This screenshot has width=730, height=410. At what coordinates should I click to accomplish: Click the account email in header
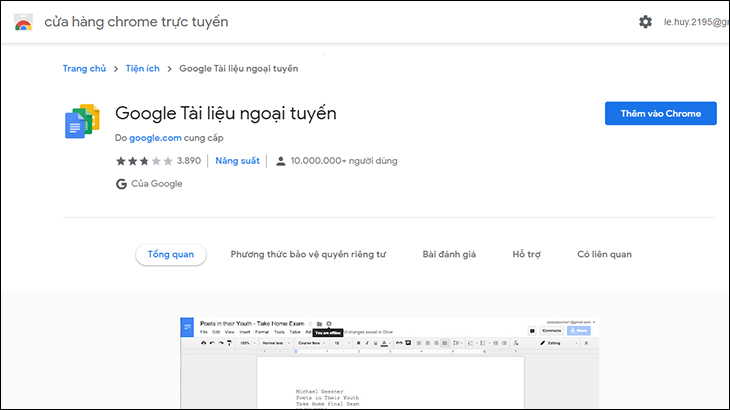point(696,22)
